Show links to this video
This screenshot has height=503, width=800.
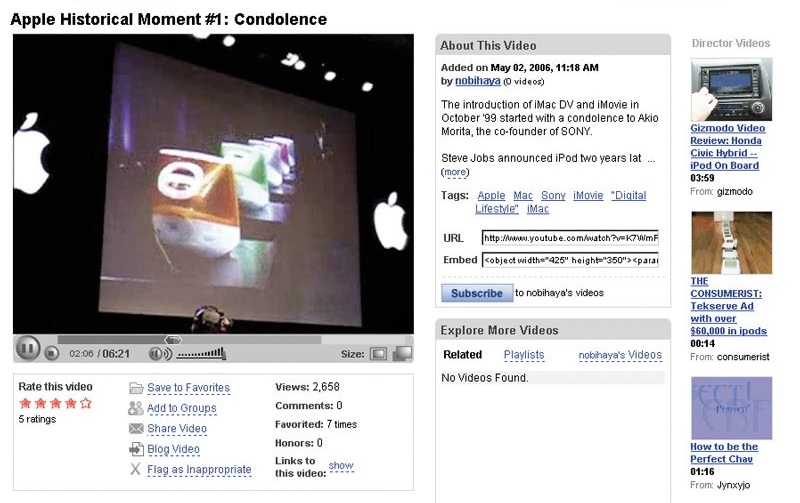(x=341, y=466)
